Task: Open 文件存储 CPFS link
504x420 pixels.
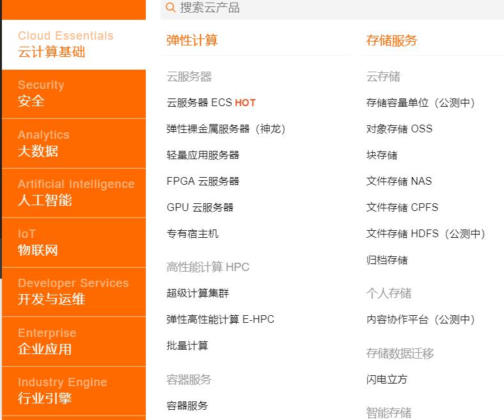Action: 402,207
